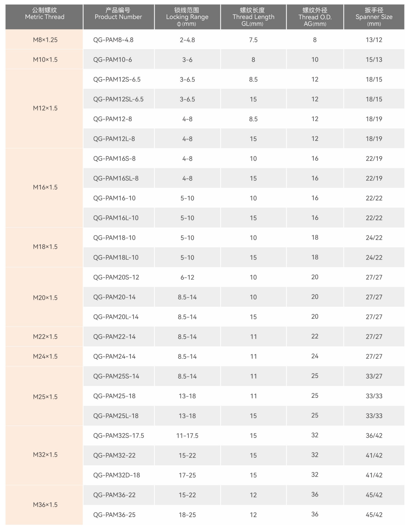Image resolution: width=420 pixels, height=527 pixels.
Task: Click the Product Number column header
Action: point(118,17)
